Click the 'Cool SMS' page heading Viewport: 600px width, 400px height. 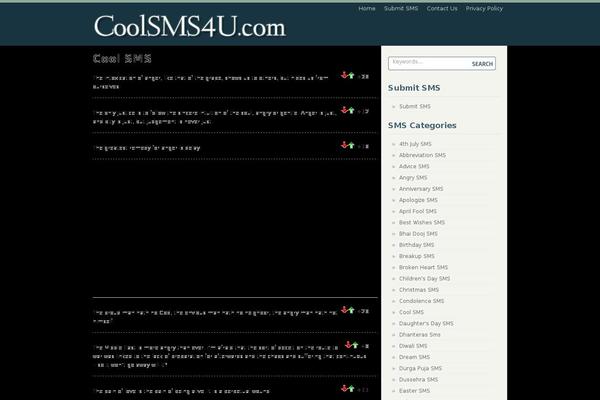coord(122,59)
